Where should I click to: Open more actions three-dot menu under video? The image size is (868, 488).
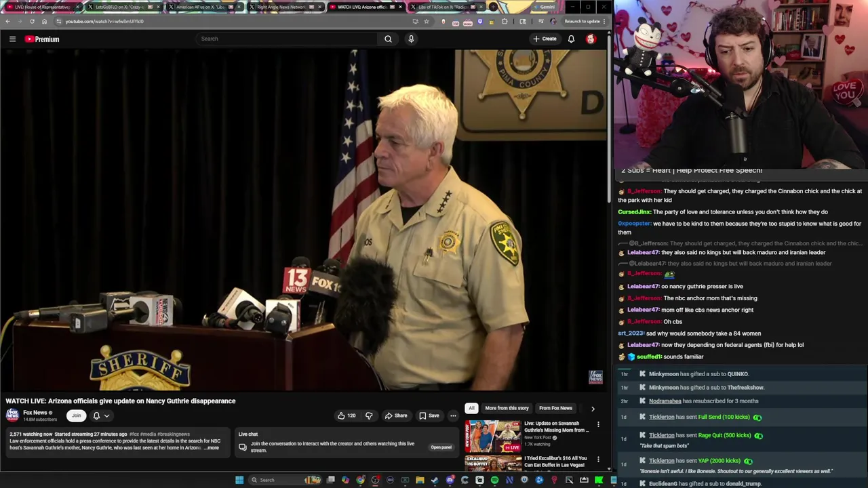pyautogui.click(x=453, y=415)
